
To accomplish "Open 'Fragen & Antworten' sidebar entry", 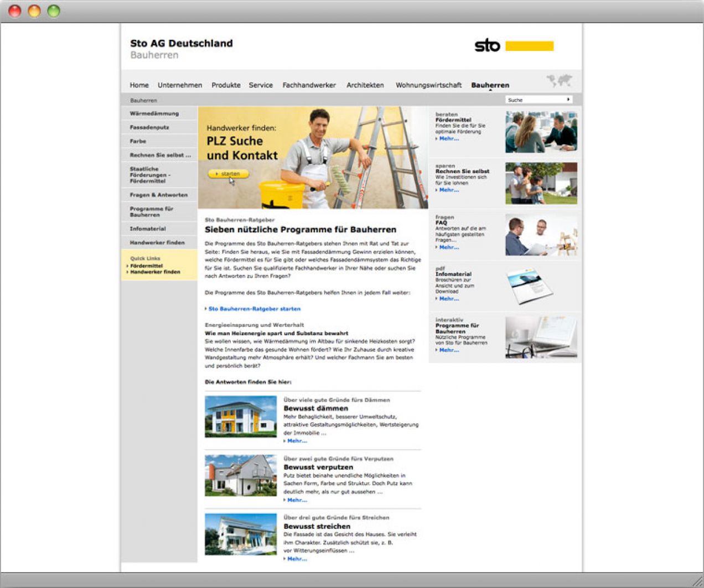I will (158, 195).
